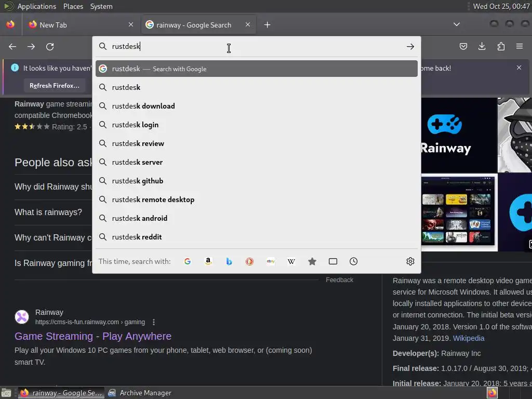The width and height of the screenshot is (532, 399).
Task: Open a new tab with plus button
Action: tap(267, 25)
